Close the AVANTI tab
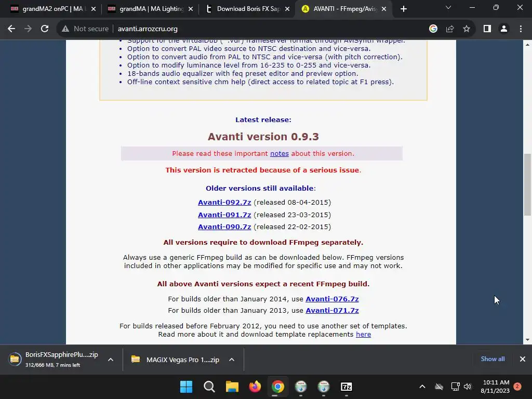 pyautogui.click(x=384, y=9)
